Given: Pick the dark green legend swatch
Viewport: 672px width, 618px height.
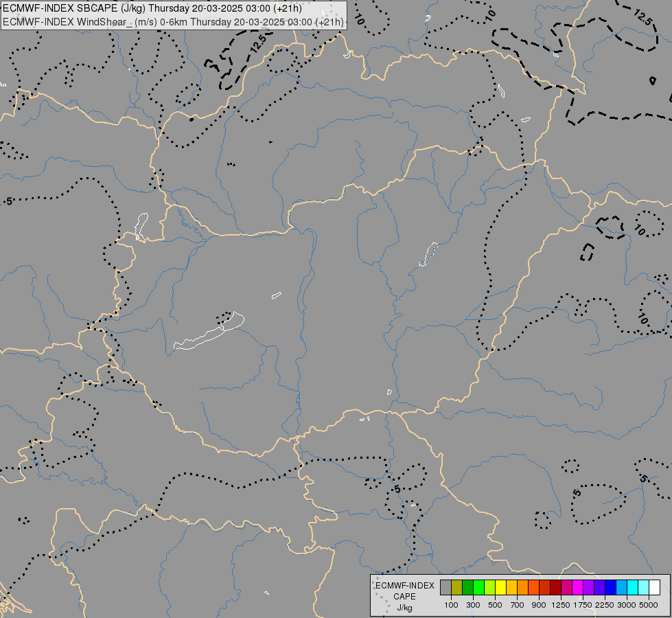Looking at the screenshot, I should [x=467, y=587].
